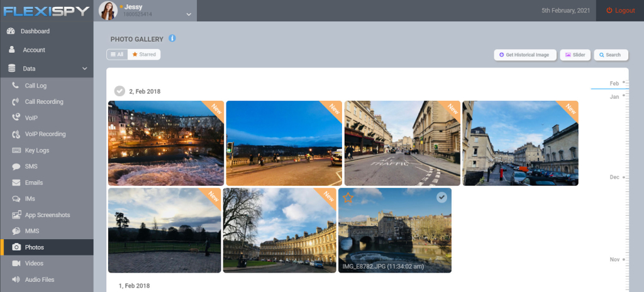The image size is (644, 292).
Task: Open the SMS section
Action: (31, 167)
